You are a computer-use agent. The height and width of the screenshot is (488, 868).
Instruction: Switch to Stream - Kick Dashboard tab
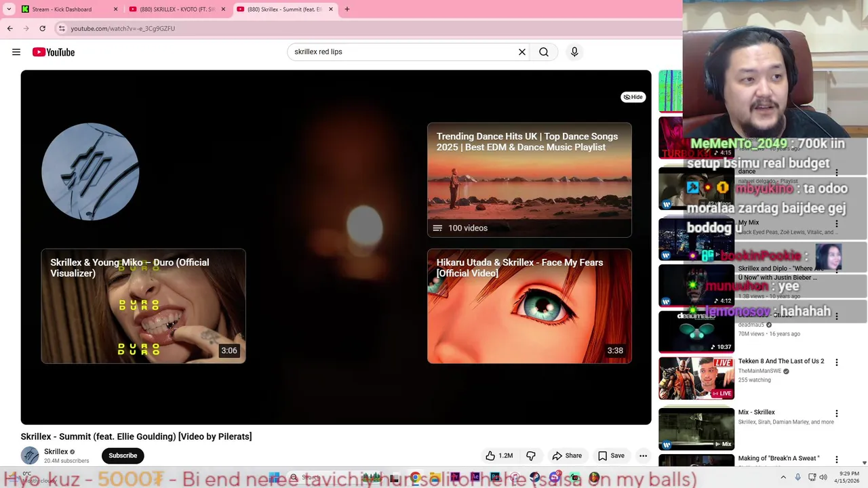click(62, 9)
